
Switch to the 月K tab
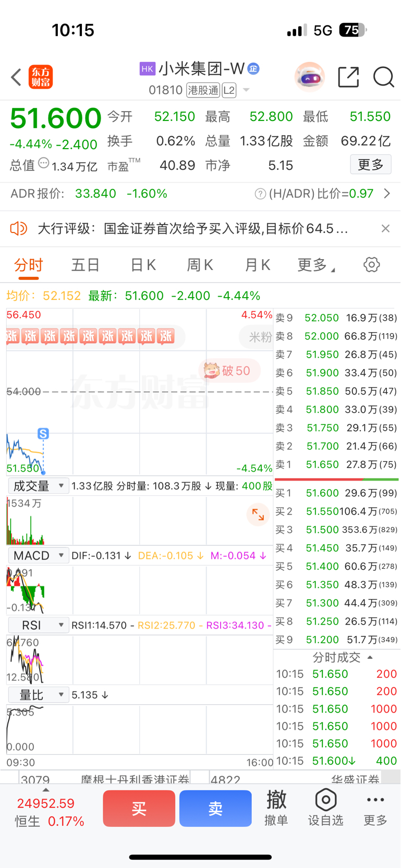(258, 265)
